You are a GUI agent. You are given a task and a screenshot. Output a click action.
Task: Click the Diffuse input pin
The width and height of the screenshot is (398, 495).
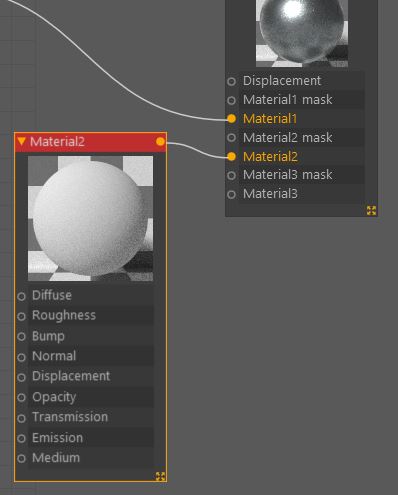coord(21,296)
